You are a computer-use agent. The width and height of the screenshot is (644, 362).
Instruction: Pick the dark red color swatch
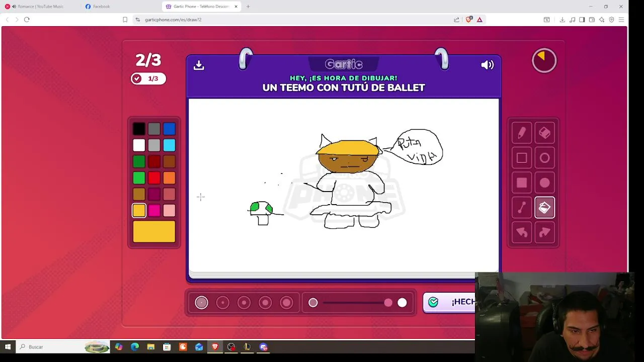154,161
